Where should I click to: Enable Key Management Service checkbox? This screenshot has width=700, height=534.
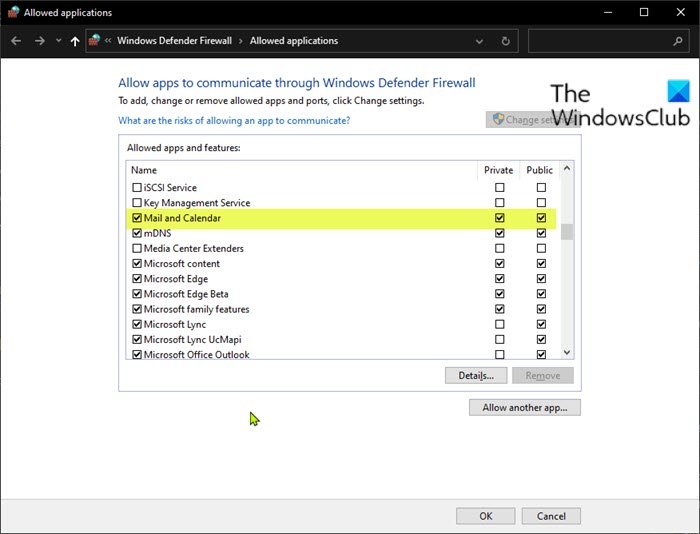tap(137, 203)
